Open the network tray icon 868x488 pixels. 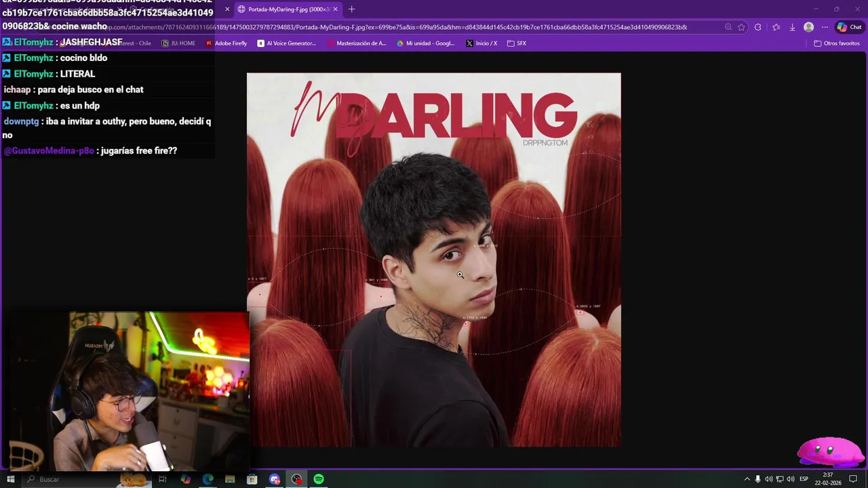pos(780,479)
